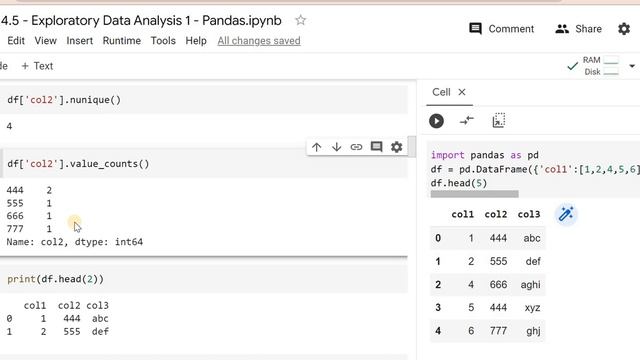The height and width of the screenshot is (360, 640).
Task: Click the 'All changes saved' link
Action: click(x=259, y=41)
